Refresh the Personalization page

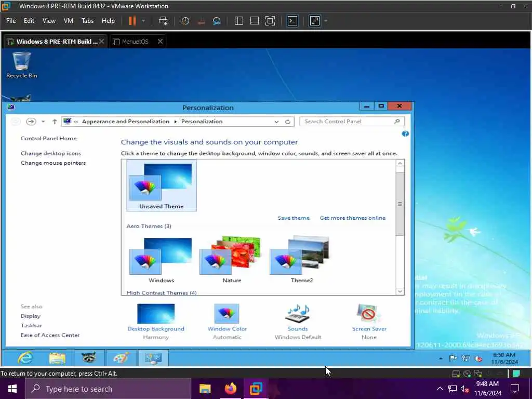(288, 122)
